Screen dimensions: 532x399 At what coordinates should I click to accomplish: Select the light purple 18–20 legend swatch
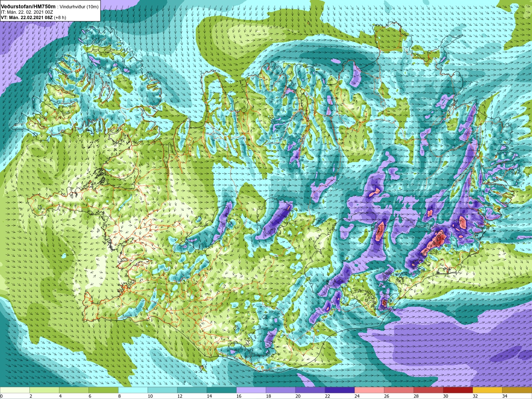coord(281,390)
